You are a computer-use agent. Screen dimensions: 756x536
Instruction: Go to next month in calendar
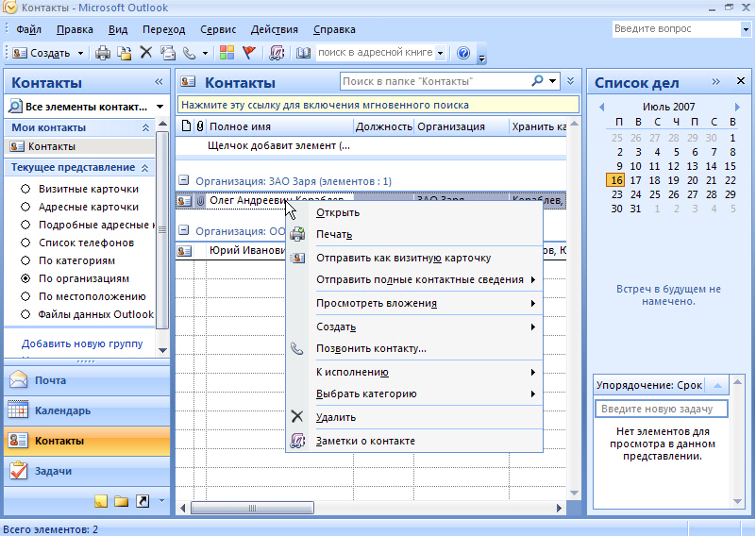pyautogui.click(x=737, y=107)
